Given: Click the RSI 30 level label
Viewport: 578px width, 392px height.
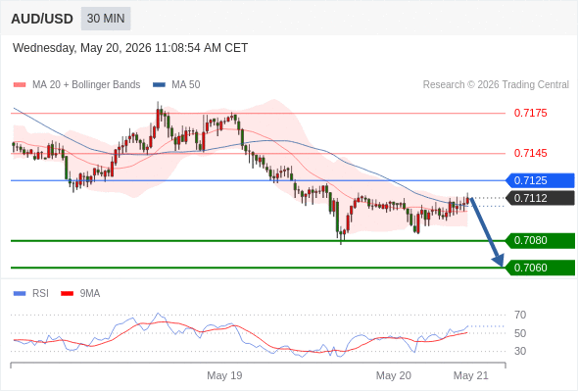Looking at the screenshot, I should tap(520, 351).
